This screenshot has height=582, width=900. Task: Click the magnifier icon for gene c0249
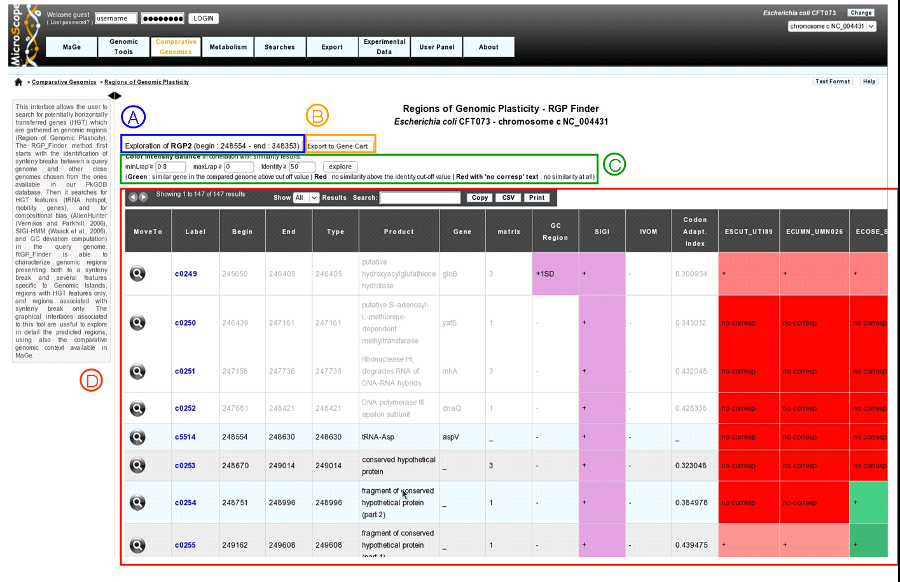pyautogui.click(x=137, y=274)
